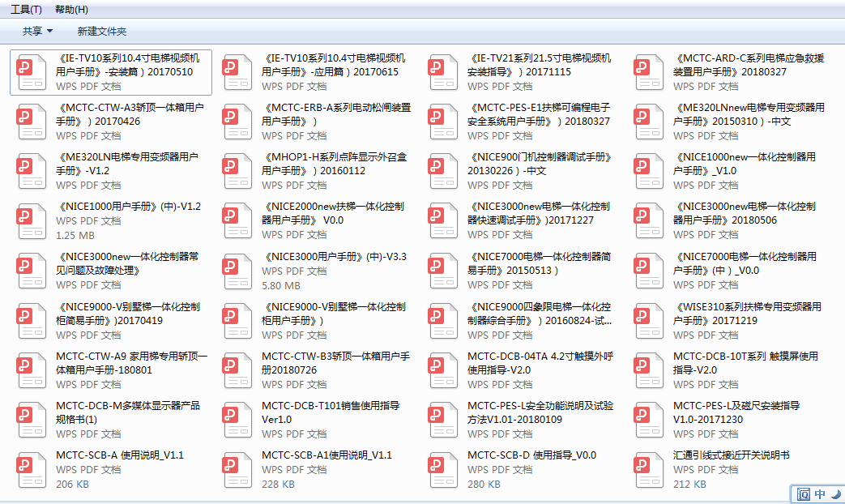Open the 工具(T) menu
The image size is (845, 504).
click(x=26, y=9)
